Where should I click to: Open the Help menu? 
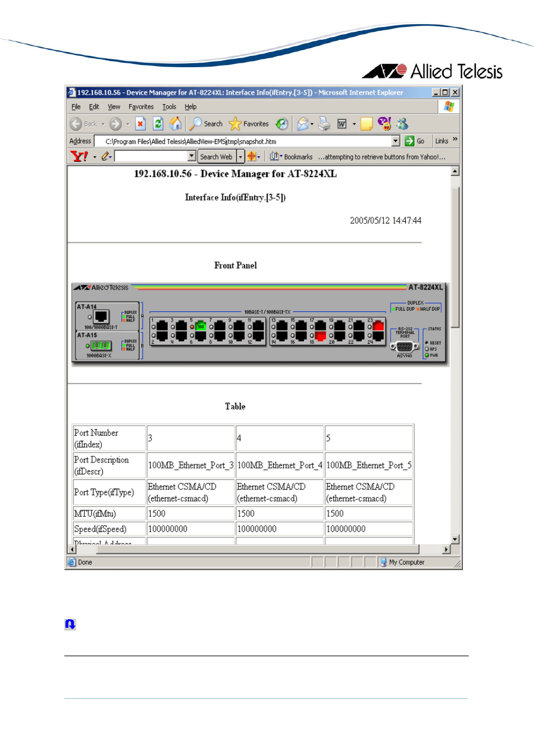pyautogui.click(x=190, y=107)
